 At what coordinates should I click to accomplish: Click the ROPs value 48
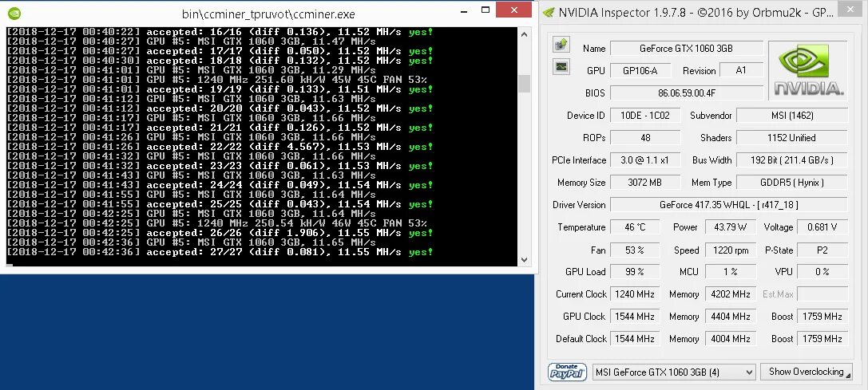(645, 138)
